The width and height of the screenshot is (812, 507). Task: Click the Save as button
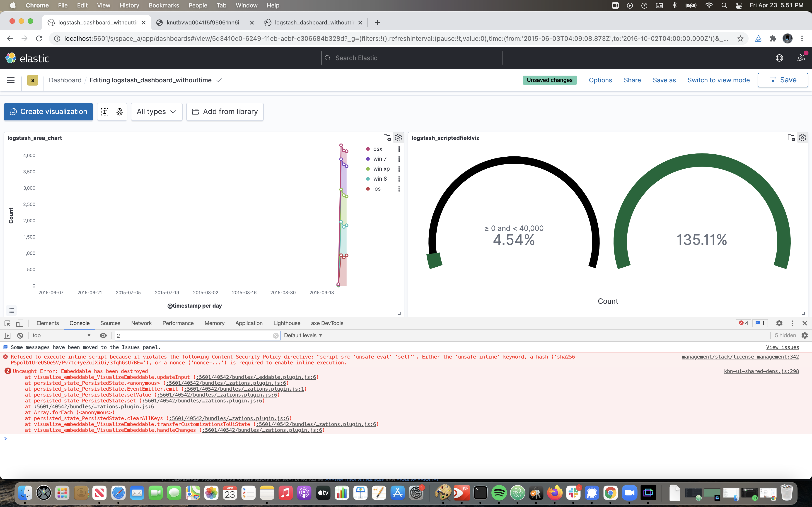(x=664, y=80)
